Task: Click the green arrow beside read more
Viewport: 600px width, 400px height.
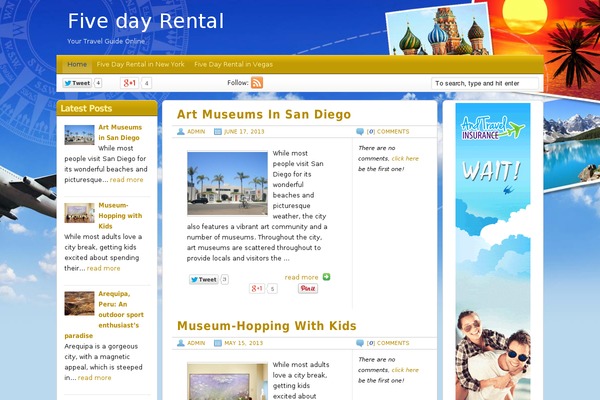Action: click(x=326, y=277)
